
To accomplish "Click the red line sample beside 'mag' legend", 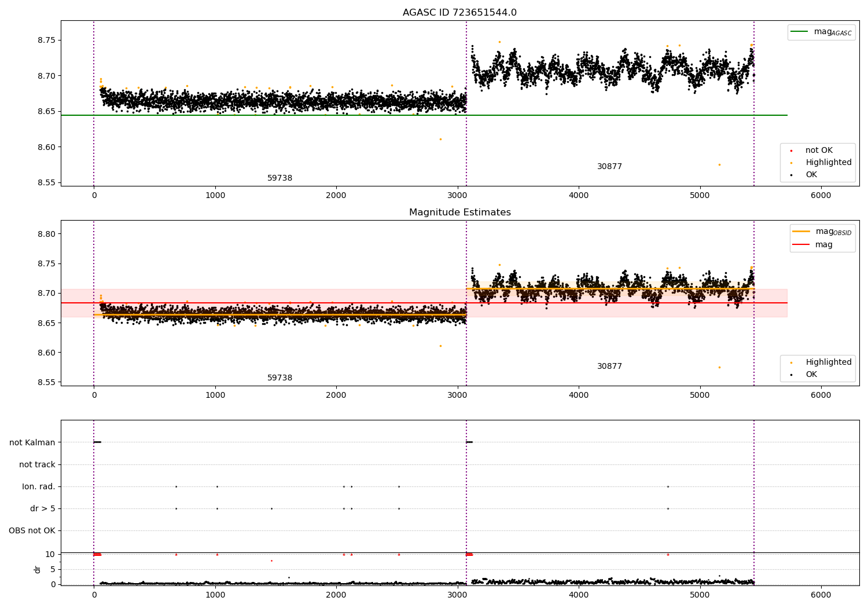I will (x=801, y=245).
